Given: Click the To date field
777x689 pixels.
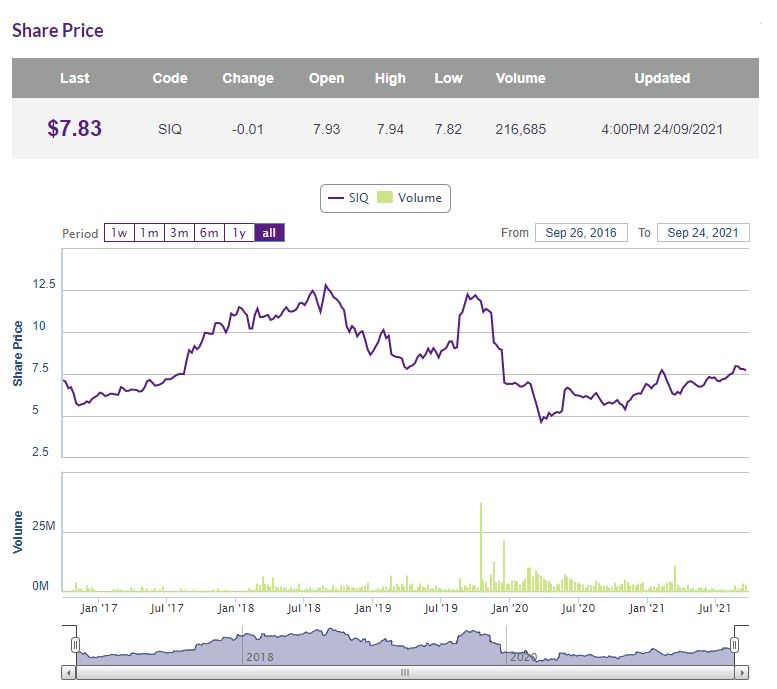Looking at the screenshot, I should tap(703, 233).
